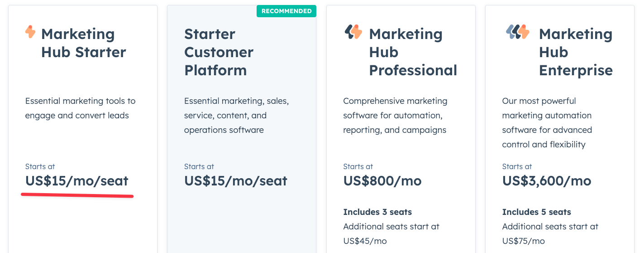Select the Marketing Hub Professional title
This screenshot has width=644, height=253.
coord(413,52)
